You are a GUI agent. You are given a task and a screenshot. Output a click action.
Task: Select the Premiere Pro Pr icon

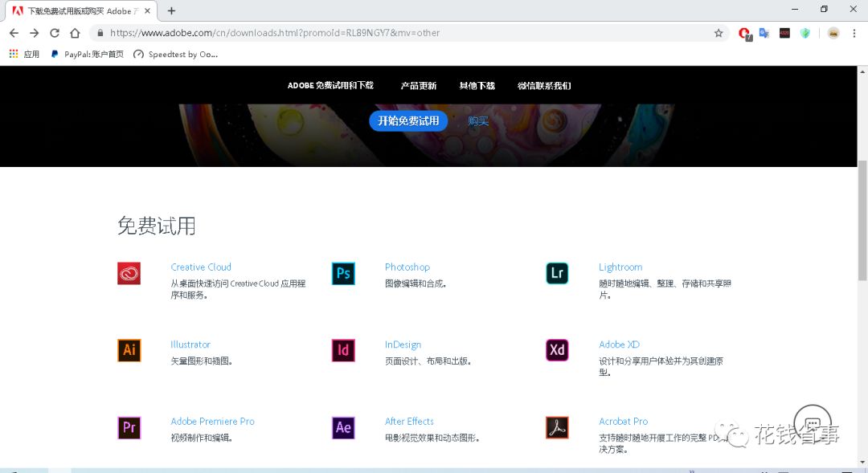point(129,428)
